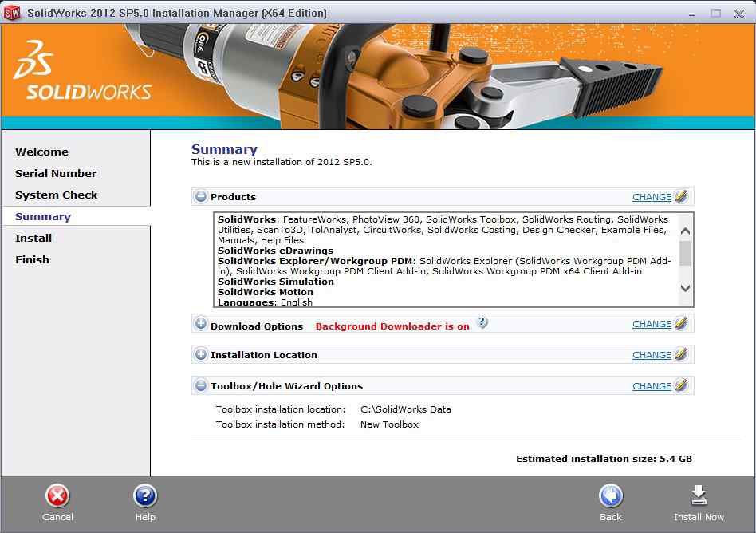Click the pencil icon beside Products CHANGE
Screen dimensions: 756x533
pos(681,196)
